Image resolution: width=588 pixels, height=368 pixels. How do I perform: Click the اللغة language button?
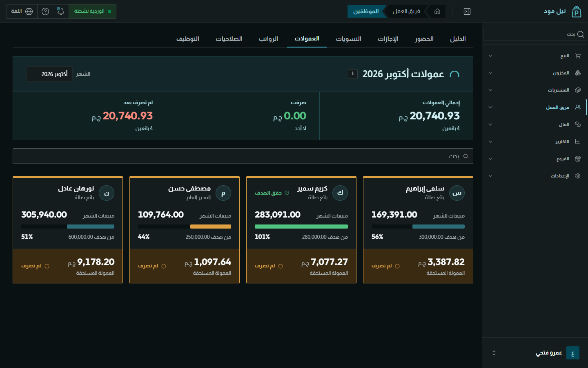click(22, 11)
